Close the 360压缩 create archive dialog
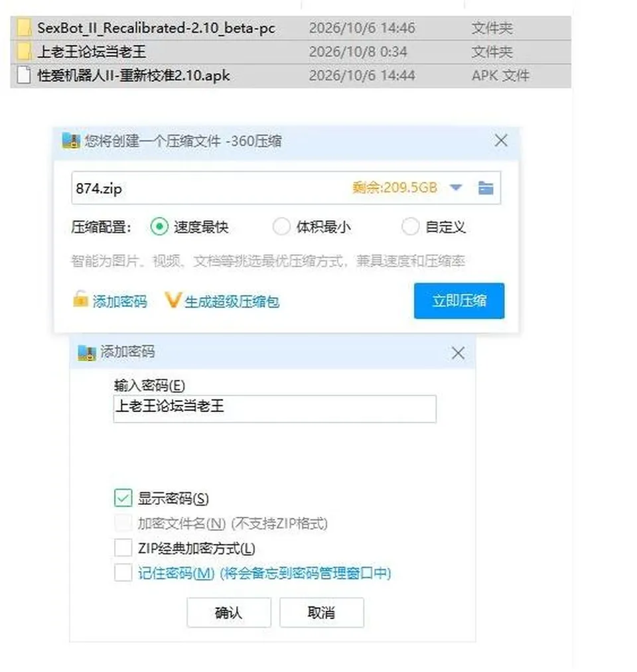Viewport: 637px width, 672px height. 501,141
